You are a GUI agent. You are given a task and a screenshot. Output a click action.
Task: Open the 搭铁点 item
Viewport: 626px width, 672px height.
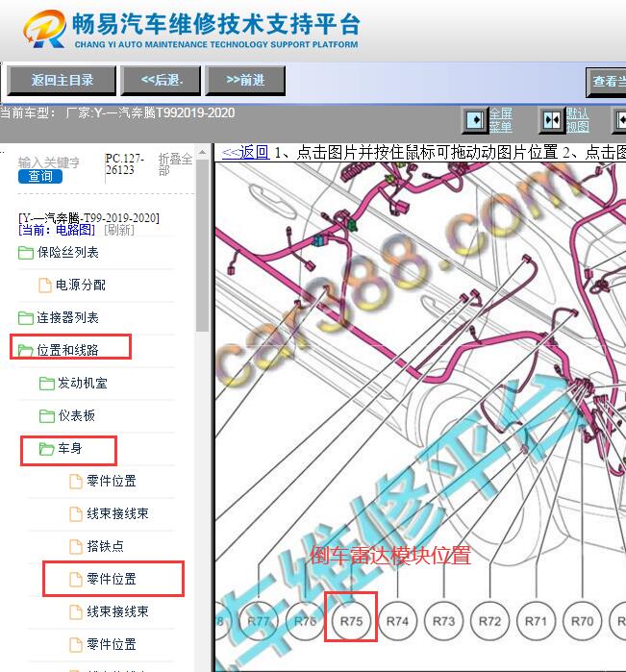point(105,546)
